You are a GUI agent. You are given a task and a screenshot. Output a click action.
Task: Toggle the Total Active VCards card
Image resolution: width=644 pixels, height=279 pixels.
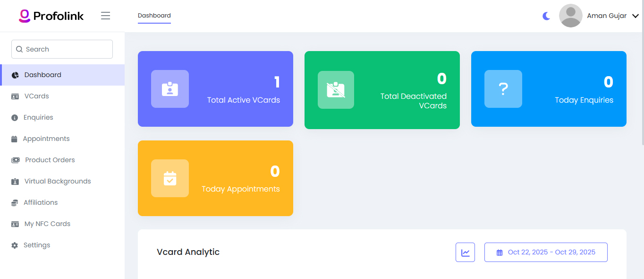(x=215, y=89)
